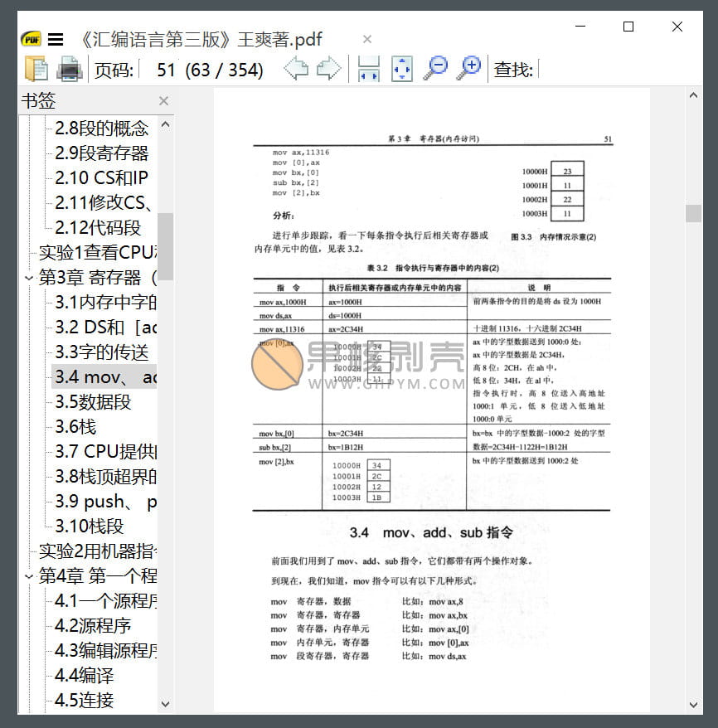Zoom out with the minus magnifier

pyautogui.click(x=435, y=69)
